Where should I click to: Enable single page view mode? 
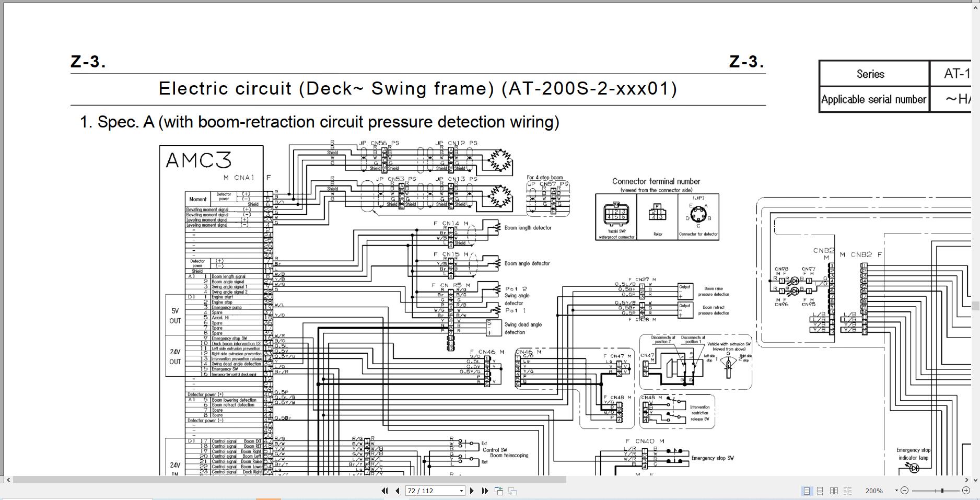(807, 491)
